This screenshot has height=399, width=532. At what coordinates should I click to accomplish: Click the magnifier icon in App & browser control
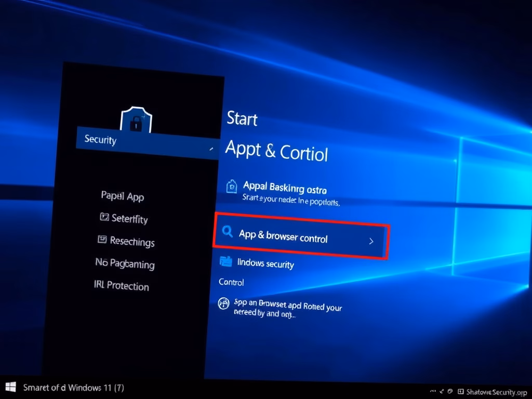point(228,231)
